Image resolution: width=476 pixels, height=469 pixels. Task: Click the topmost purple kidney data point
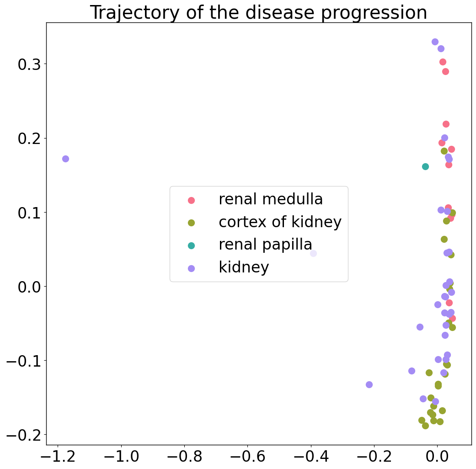coord(435,42)
